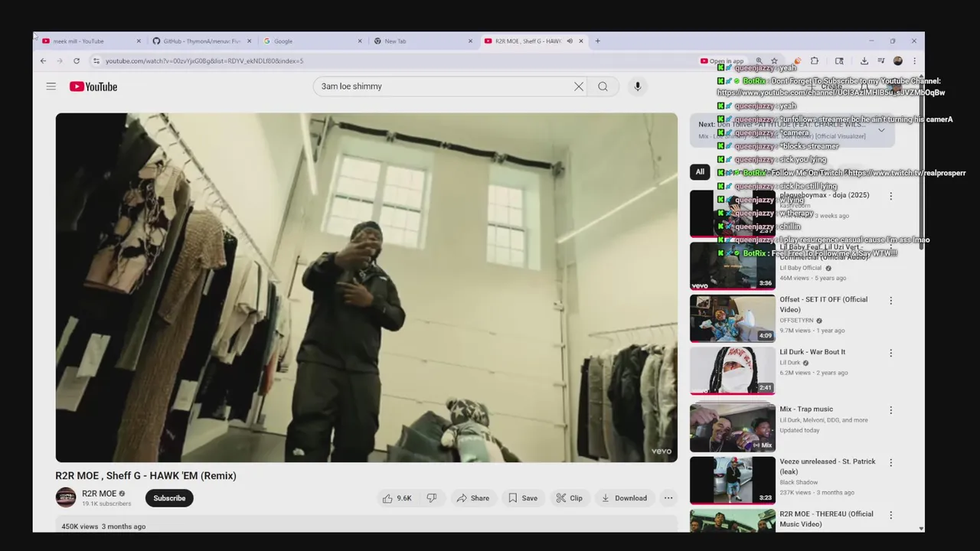Close the meek mill - YouTube tab
This screenshot has width=980, height=551.
click(x=139, y=41)
